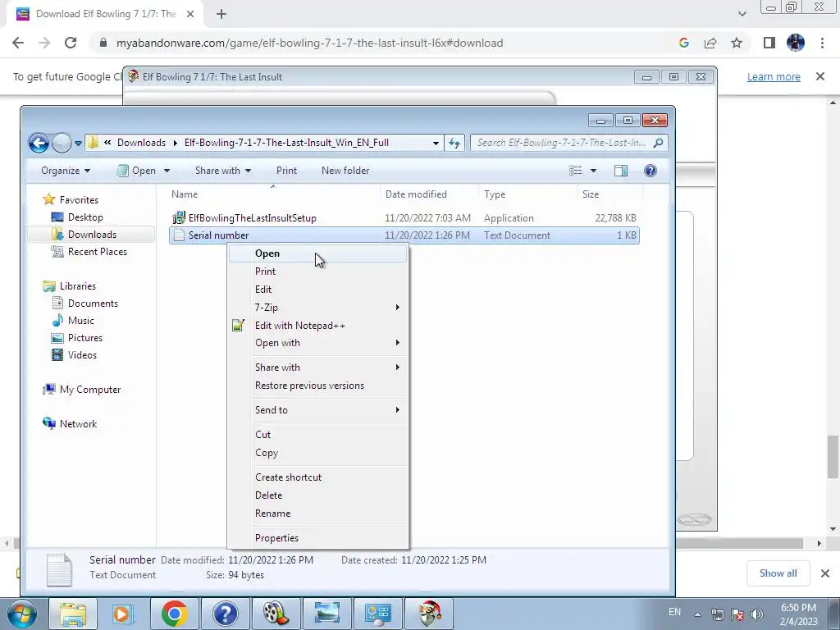Open the Documents library
Screen dimensions: 840x630
93,304
